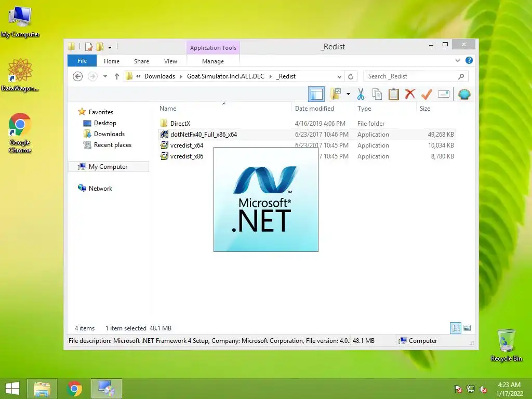Open the DataWagon desktop shortcut
Screen dimensions: 532x399
tap(20, 75)
